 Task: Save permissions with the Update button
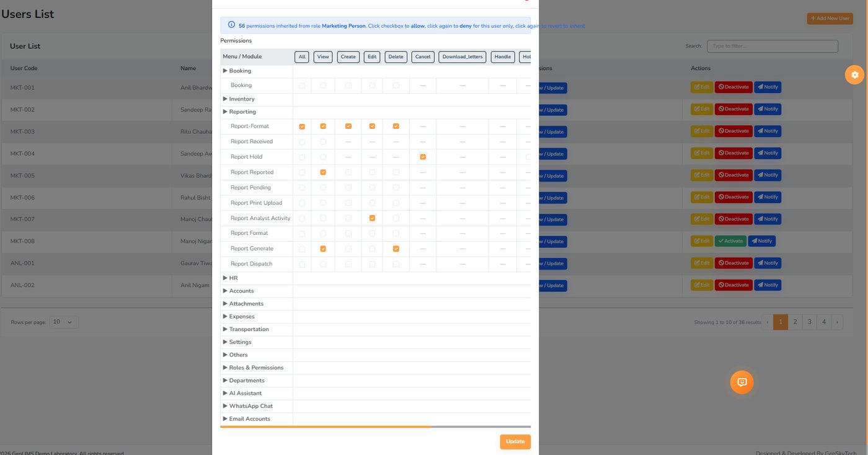click(x=515, y=441)
